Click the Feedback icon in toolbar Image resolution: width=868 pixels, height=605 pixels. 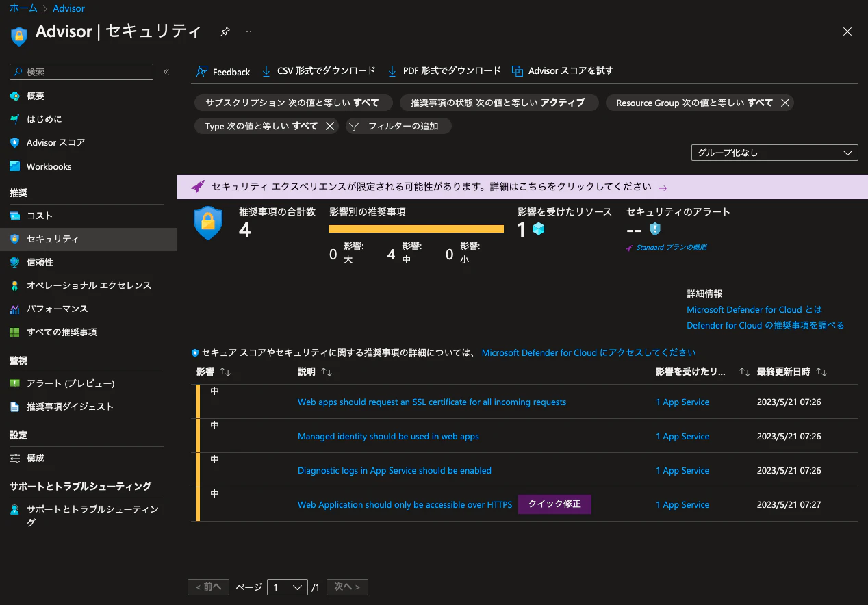(x=202, y=71)
